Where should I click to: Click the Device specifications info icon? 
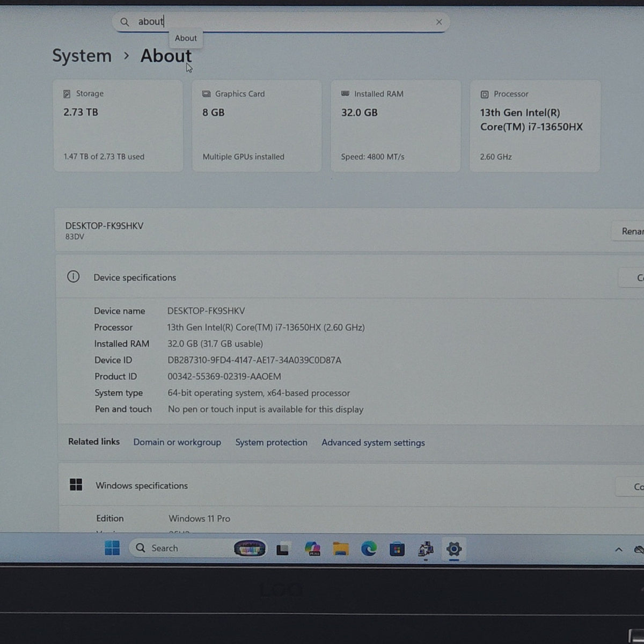[x=74, y=277]
